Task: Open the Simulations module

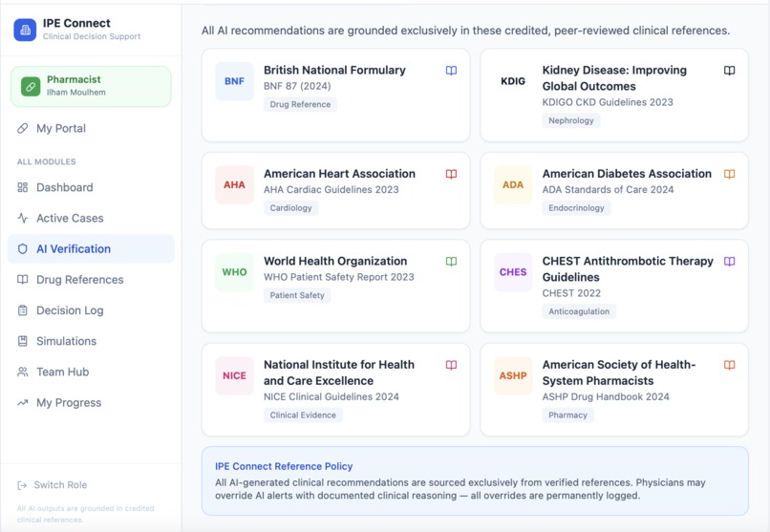Action: 91,341
